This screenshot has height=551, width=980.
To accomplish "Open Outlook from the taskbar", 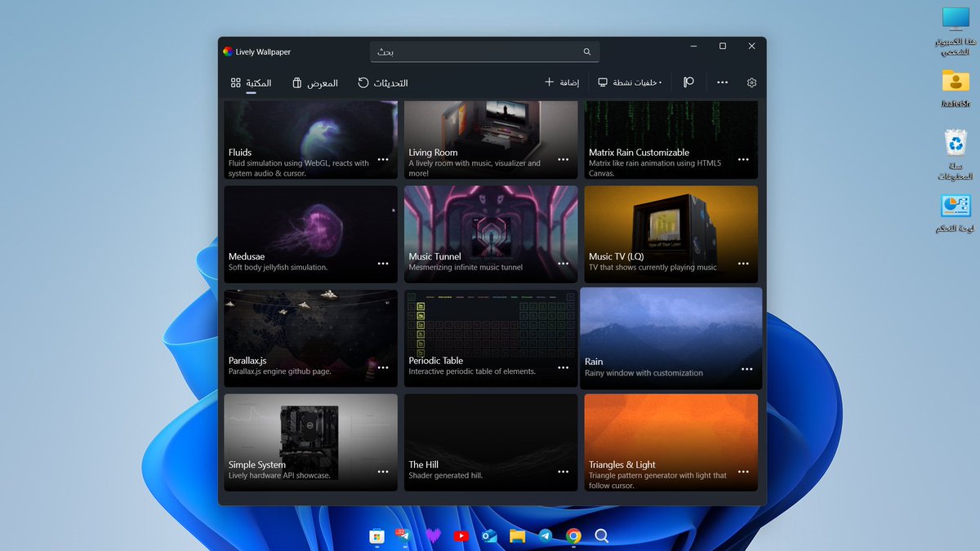I will click(490, 536).
